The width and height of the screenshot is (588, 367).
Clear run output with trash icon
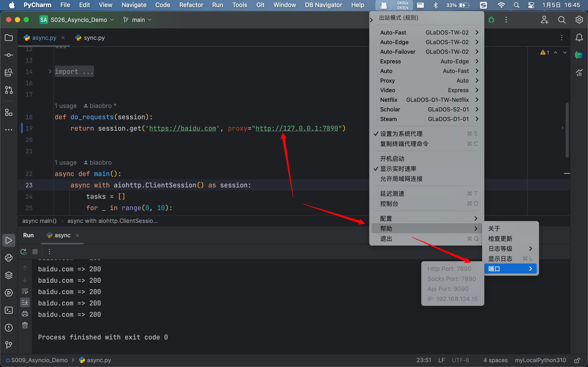[25, 325]
